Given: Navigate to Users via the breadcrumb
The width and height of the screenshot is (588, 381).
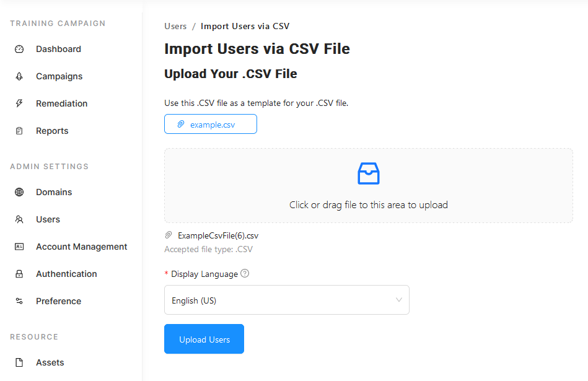Looking at the screenshot, I should click(175, 26).
